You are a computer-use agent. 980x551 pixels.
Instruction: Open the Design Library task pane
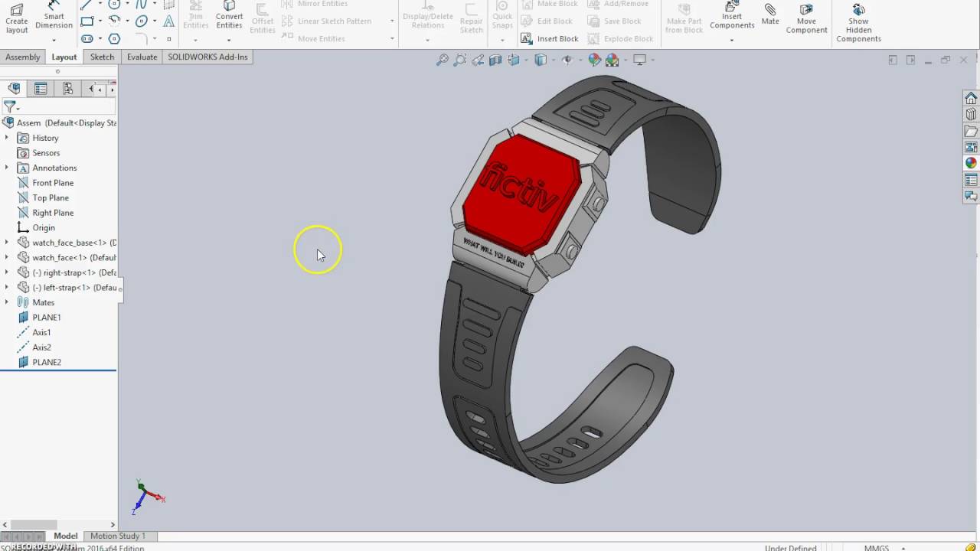(971, 114)
